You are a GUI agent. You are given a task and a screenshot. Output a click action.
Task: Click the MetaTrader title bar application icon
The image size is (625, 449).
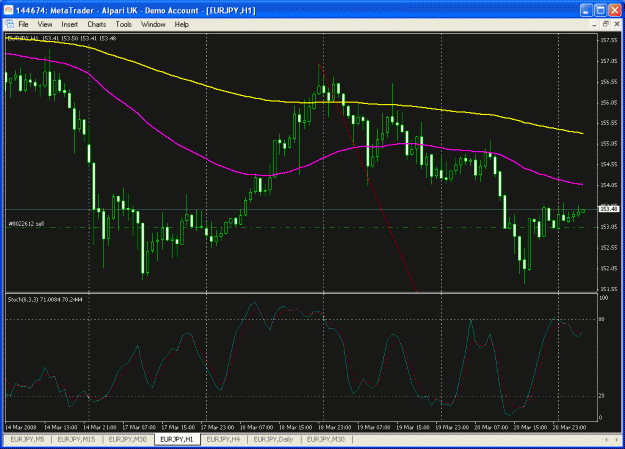8,10
